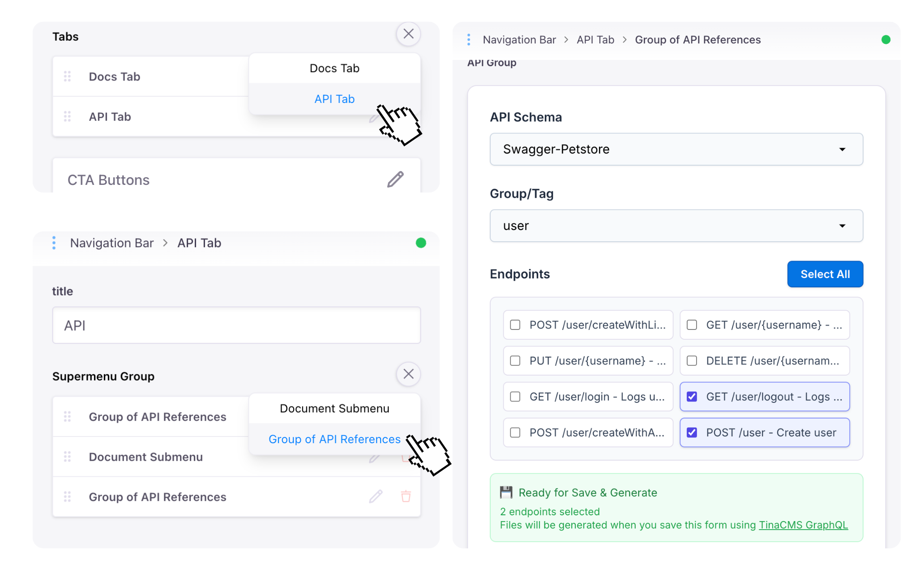Choose API Tab from the Tabs popup

334,99
